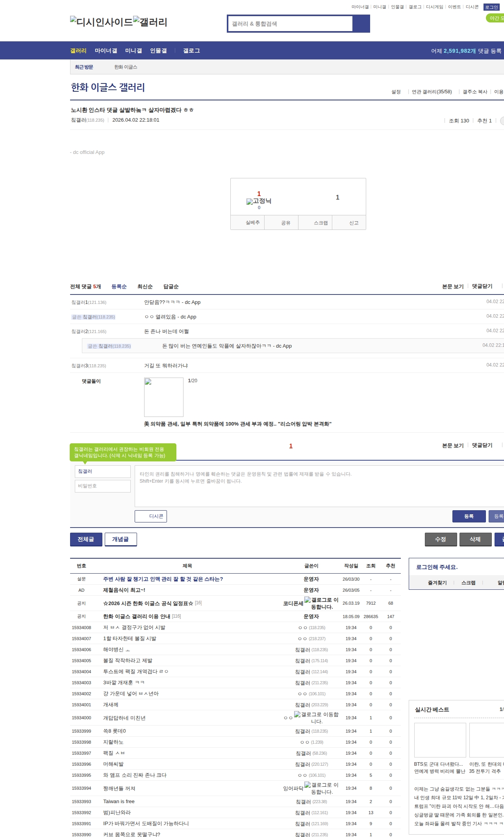Click the 비밀번호 password field

(x=103, y=486)
